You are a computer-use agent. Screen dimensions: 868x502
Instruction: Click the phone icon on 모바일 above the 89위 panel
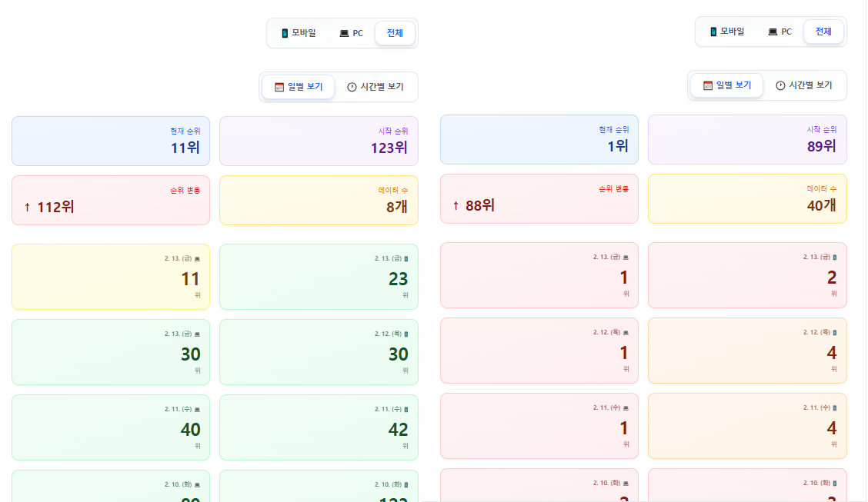(x=713, y=32)
